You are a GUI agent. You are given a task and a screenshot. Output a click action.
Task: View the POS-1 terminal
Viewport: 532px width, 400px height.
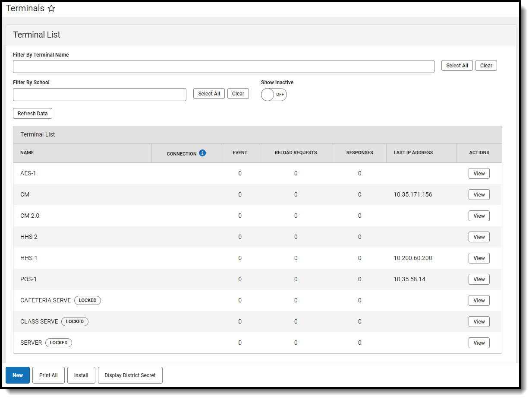479,279
